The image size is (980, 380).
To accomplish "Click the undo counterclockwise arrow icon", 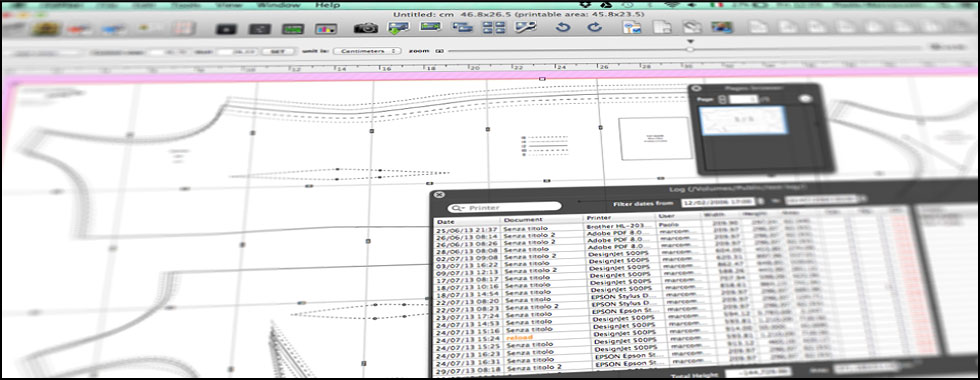I will click(x=563, y=28).
